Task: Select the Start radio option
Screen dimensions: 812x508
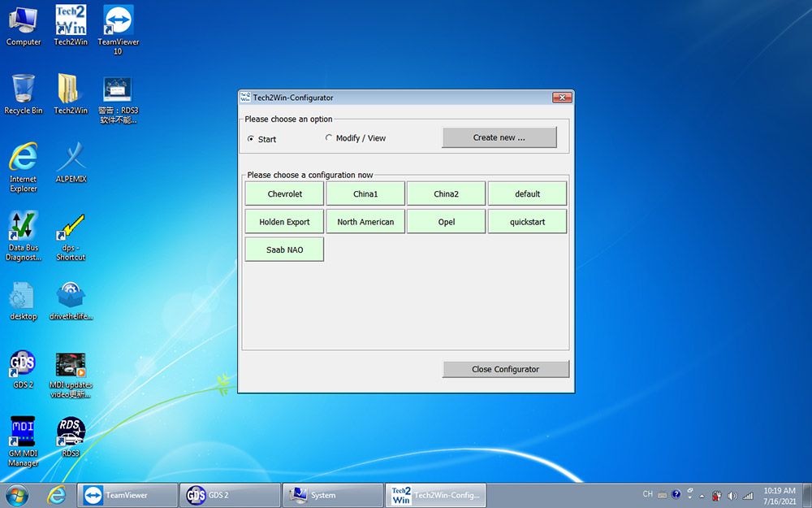Action: [x=251, y=139]
